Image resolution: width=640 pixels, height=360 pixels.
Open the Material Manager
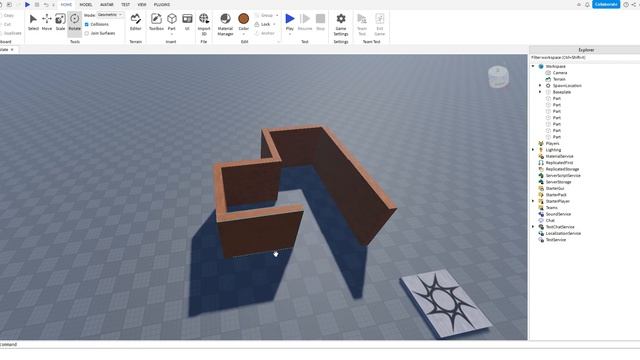(225, 24)
